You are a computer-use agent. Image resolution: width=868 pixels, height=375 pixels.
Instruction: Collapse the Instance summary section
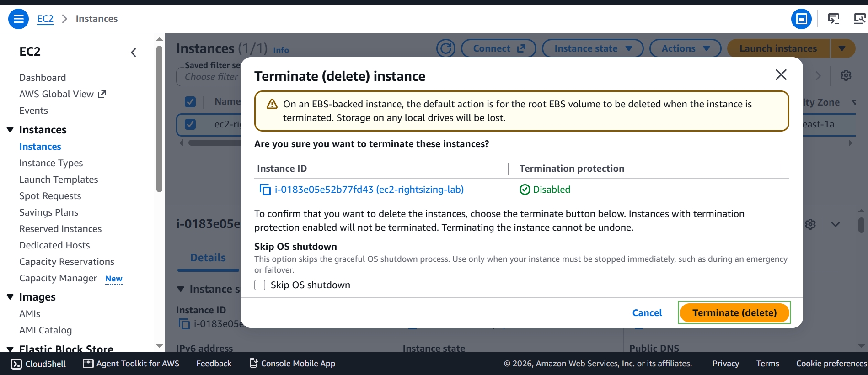(181, 289)
